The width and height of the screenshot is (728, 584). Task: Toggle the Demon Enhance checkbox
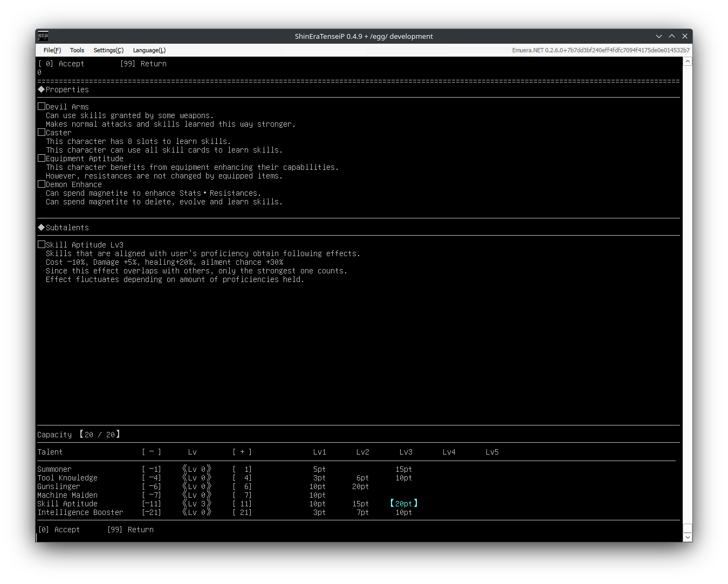(x=42, y=184)
